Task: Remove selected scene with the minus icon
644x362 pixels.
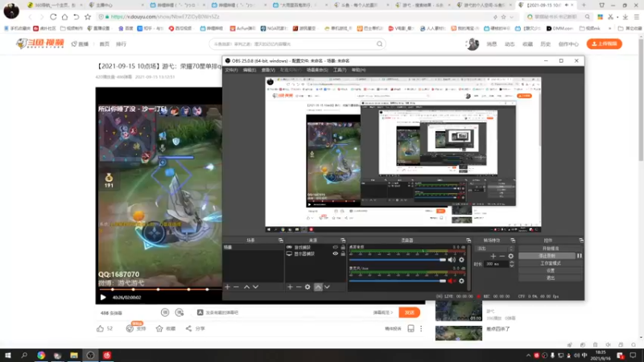Action: tap(236, 287)
